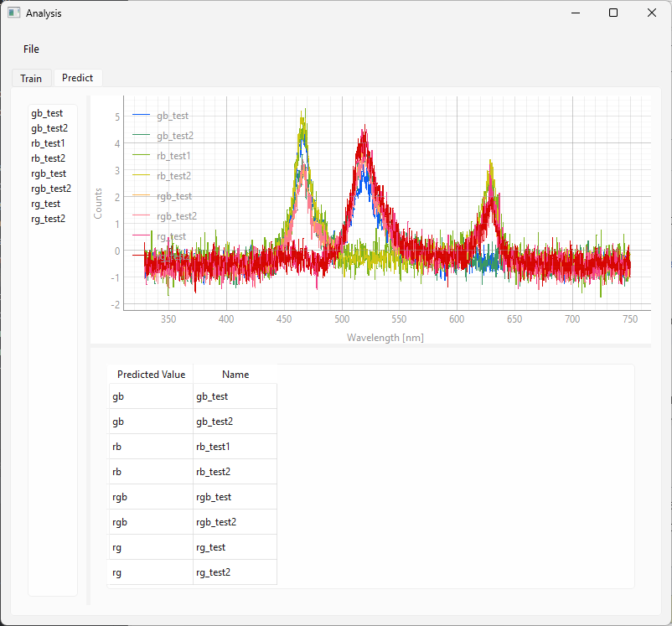Maximize the Analysis window
Screen dimensions: 672x626
pos(613,13)
